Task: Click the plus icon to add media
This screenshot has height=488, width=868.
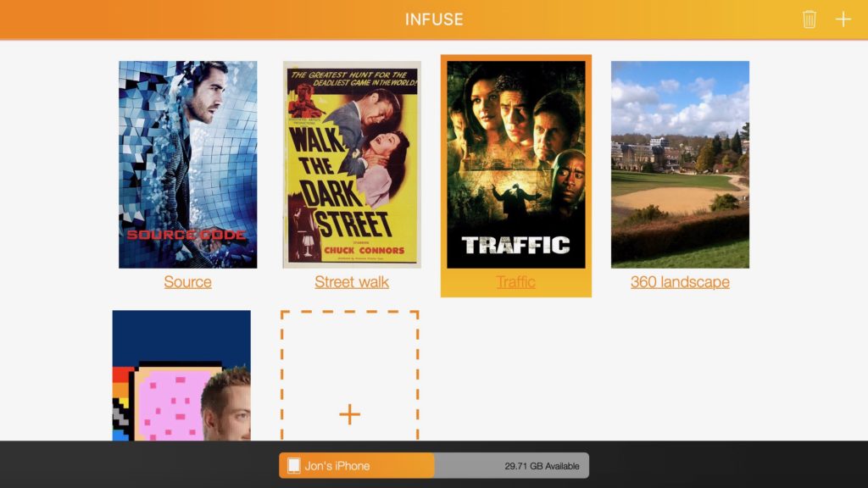Action: tap(843, 19)
